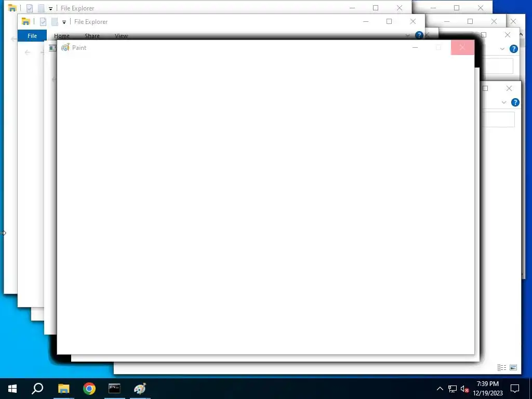Open taskbar Search magnifier
Viewport: 532px width, 399px height.
tap(37, 389)
